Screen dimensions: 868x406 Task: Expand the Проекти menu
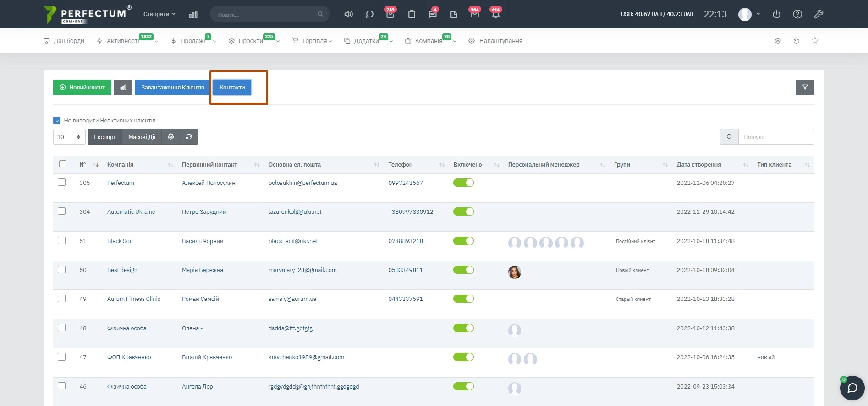253,41
